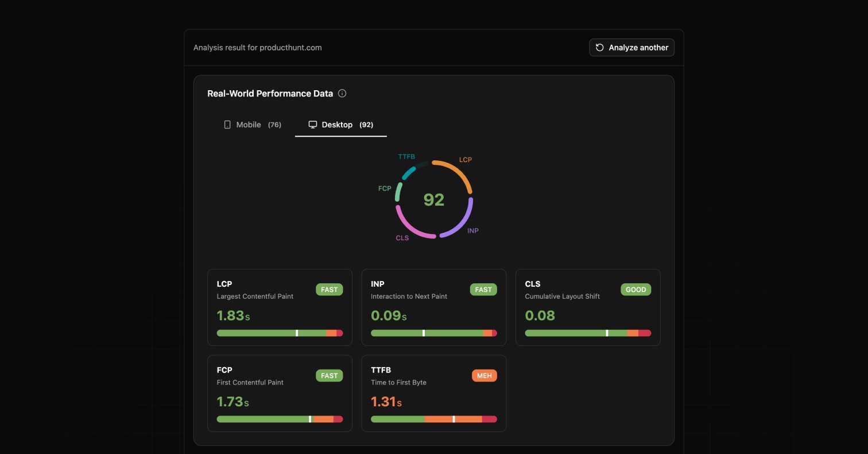Open the FCP First Contentful Paint card
The width and height of the screenshot is (868, 454).
tap(280, 393)
